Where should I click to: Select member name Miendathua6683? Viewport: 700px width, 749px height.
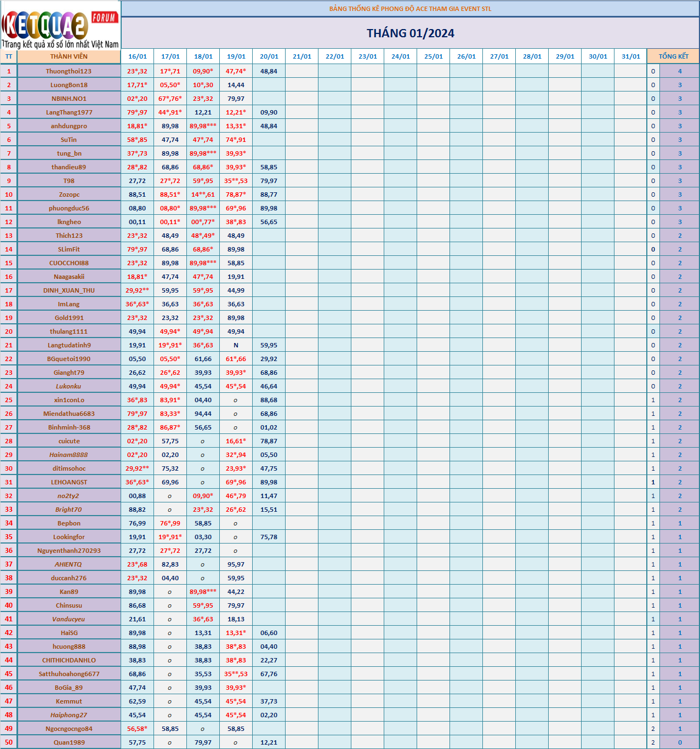pyautogui.click(x=69, y=414)
